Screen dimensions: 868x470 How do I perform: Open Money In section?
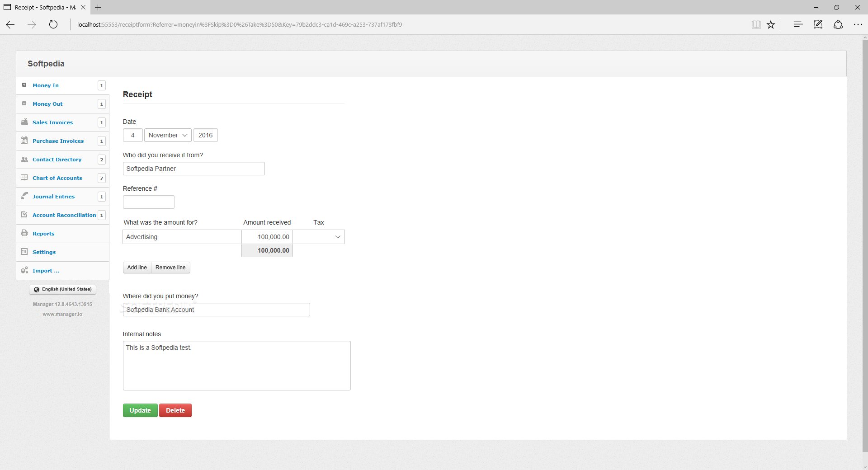pos(46,85)
